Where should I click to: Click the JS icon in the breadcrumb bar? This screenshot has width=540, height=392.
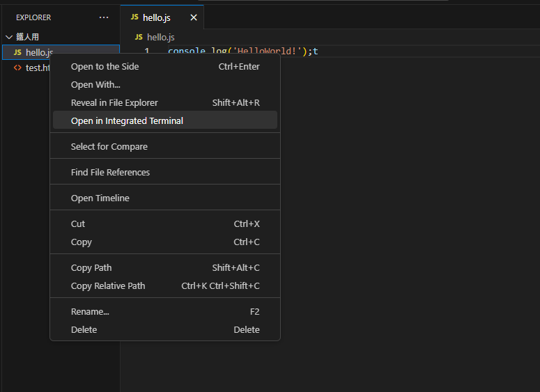pos(139,37)
